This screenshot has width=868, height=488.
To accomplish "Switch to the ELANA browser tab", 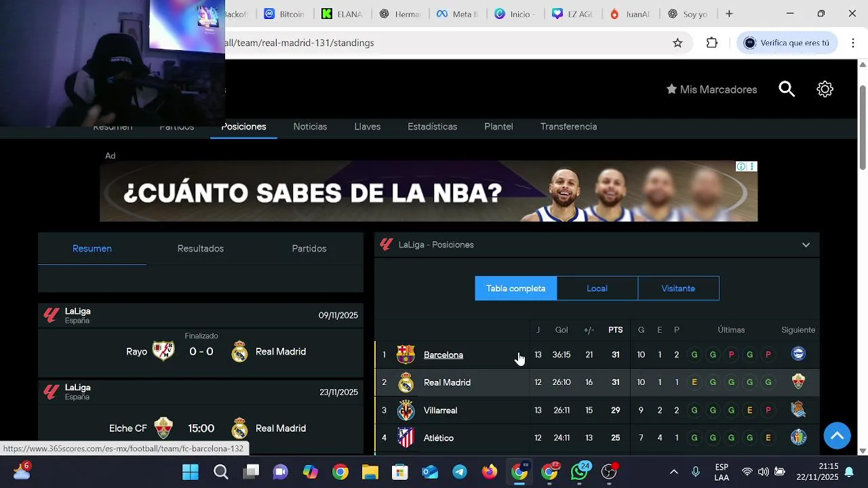I will 342,14.
